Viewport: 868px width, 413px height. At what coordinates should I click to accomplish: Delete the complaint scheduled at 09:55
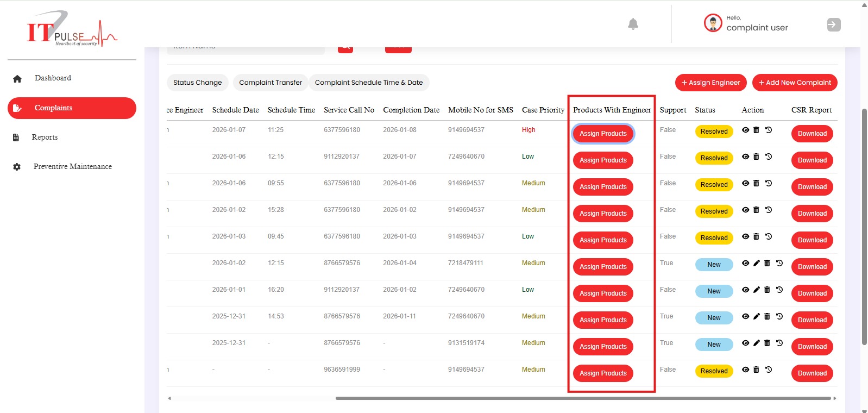(x=756, y=183)
